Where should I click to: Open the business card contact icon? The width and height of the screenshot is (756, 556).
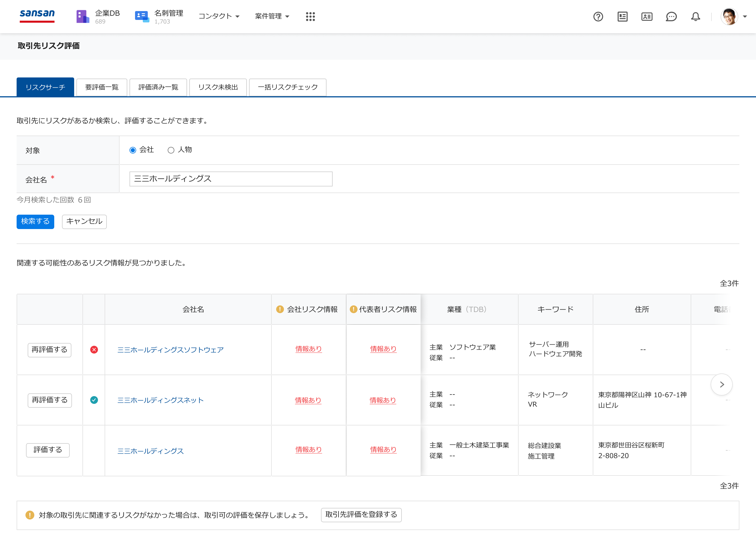[x=647, y=17]
